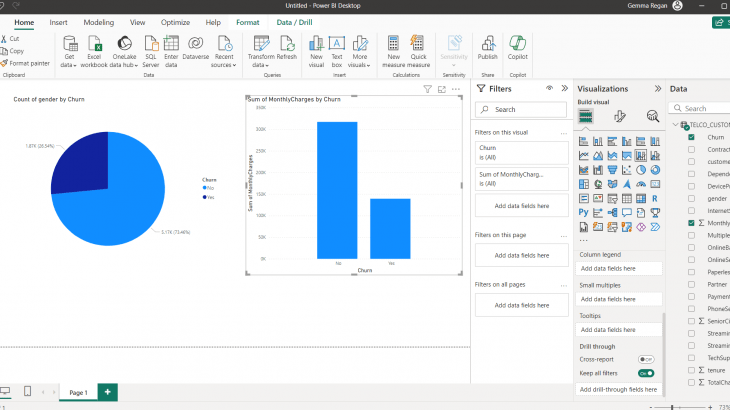Choose the R script visual
This screenshot has width=730, height=410.
click(x=655, y=199)
